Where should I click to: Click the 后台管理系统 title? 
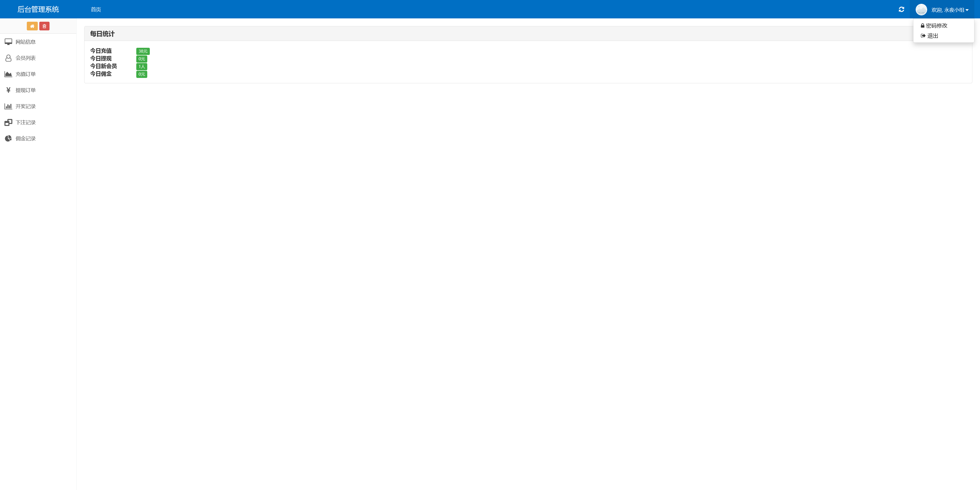(x=38, y=9)
